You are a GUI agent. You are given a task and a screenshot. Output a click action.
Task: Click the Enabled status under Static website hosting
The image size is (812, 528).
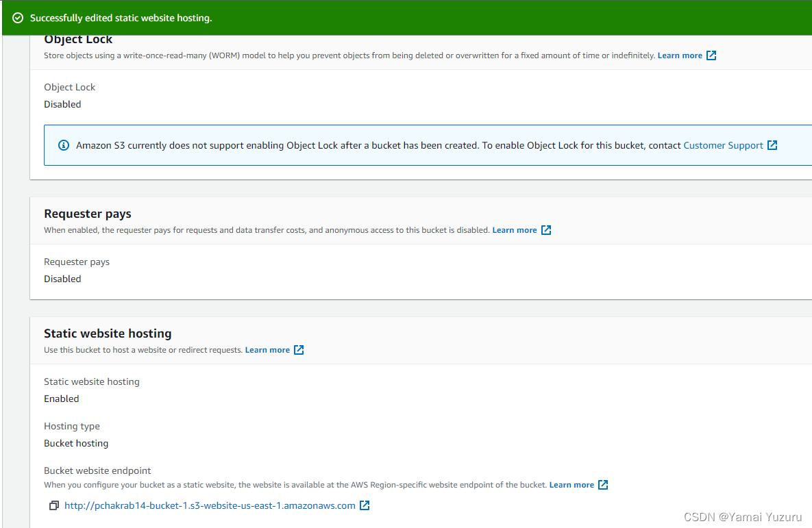point(62,399)
